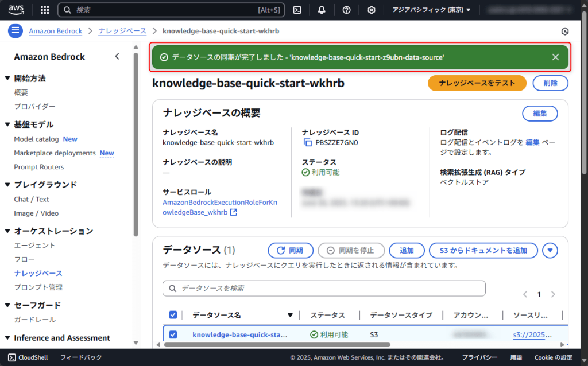Open the knowledge-base-quick-sta... data source link

(x=239, y=334)
